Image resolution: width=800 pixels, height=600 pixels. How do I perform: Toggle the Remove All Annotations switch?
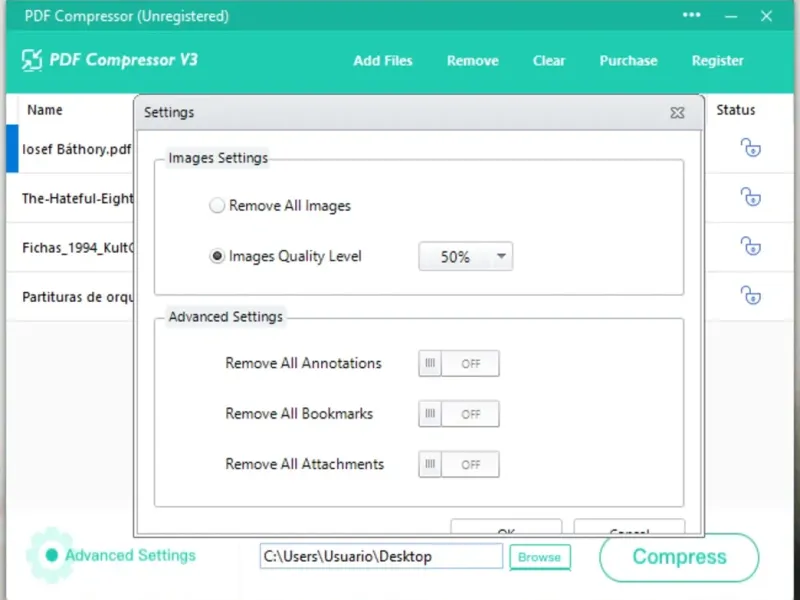(x=459, y=363)
